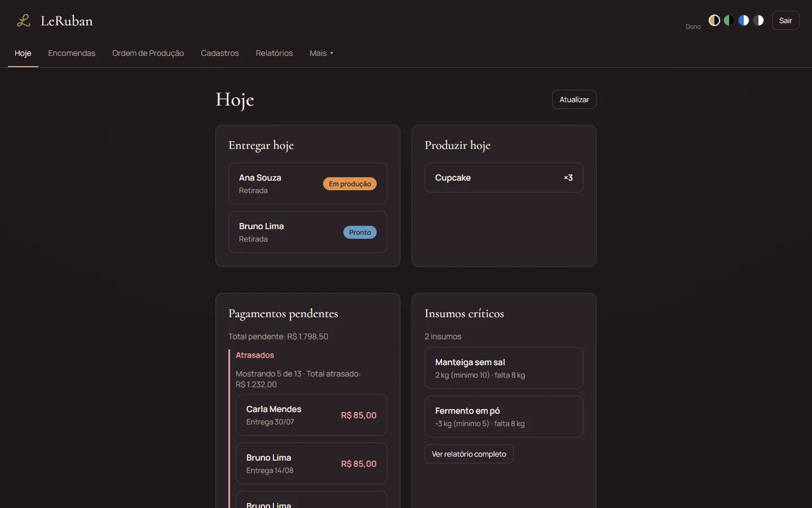812x508 pixels.
Task: Open Ana Souza delivery card
Action: pyautogui.click(x=308, y=183)
